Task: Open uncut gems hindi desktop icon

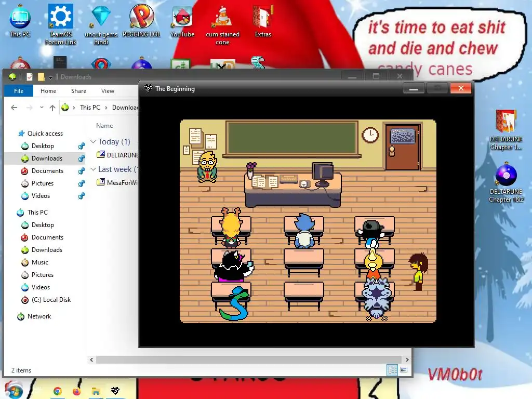Action: coord(101,24)
